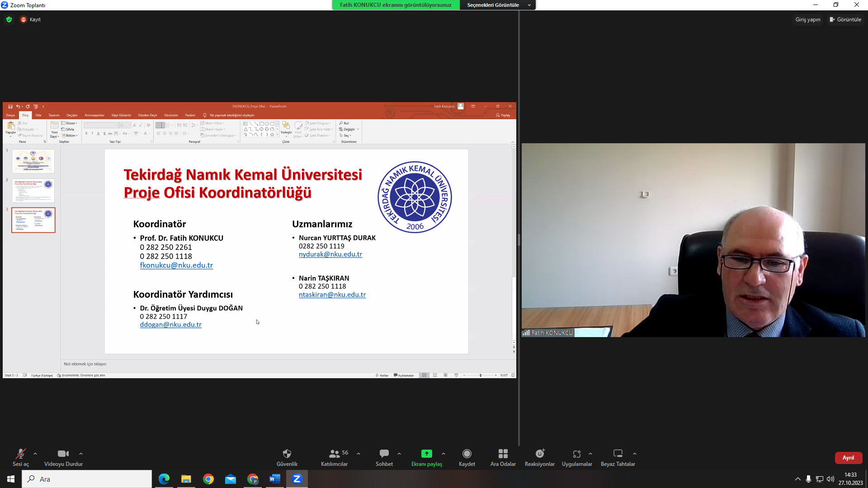Click Windows taskbar Ara search box
Screen dimensions: 868x488
pos(87,479)
